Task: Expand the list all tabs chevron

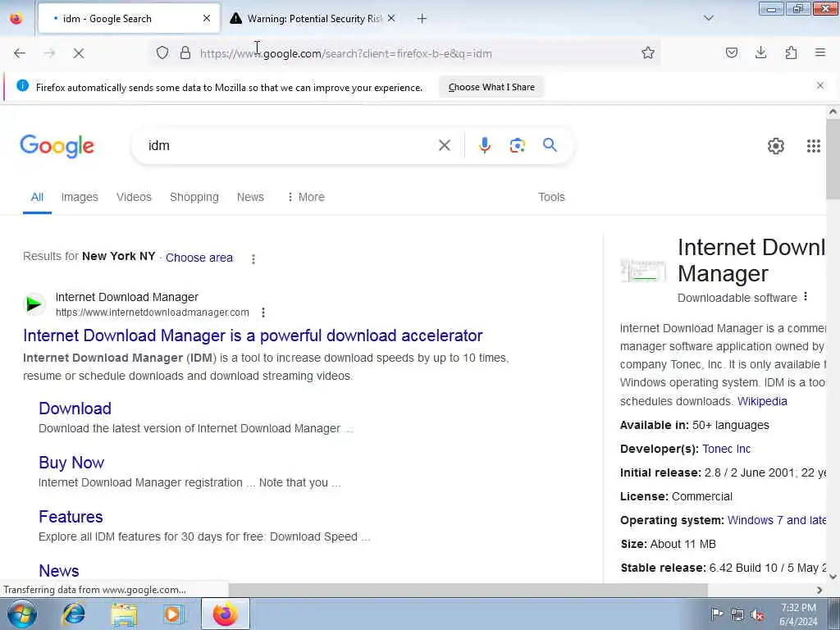Action: point(708,18)
